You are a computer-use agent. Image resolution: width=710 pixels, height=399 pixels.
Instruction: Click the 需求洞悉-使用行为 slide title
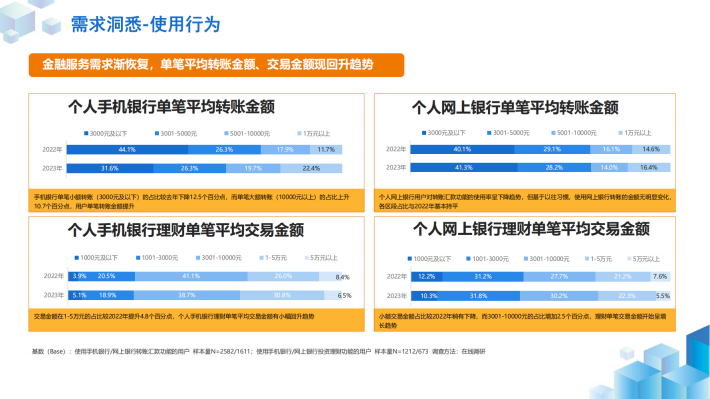pyautogui.click(x=145, y=24)
